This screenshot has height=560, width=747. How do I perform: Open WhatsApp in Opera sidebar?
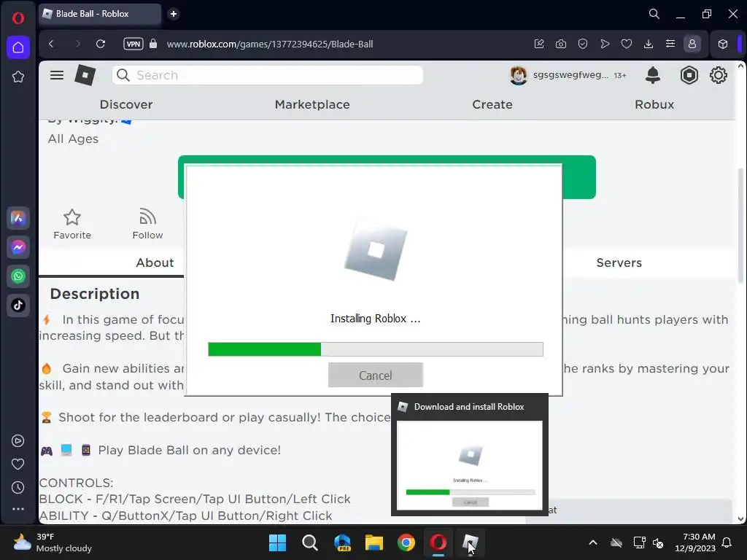point(18,276)
